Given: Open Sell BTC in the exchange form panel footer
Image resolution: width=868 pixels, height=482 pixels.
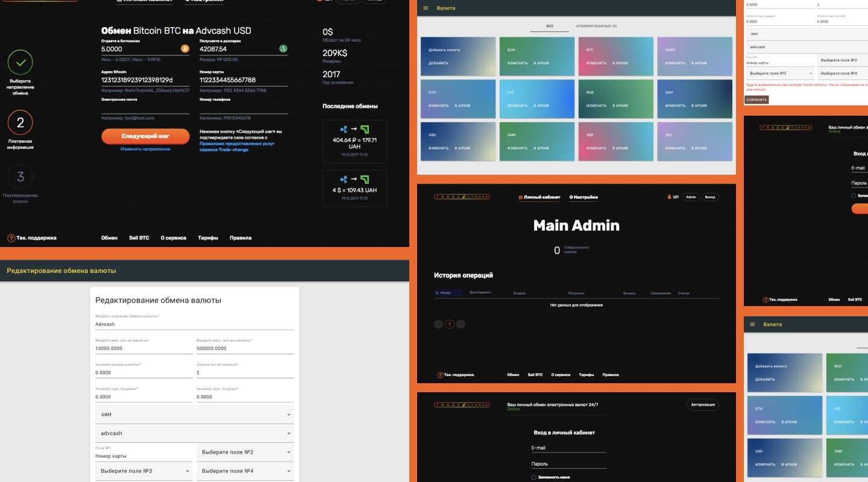Looking at the screenshot, I should click(x=139, y=238).
